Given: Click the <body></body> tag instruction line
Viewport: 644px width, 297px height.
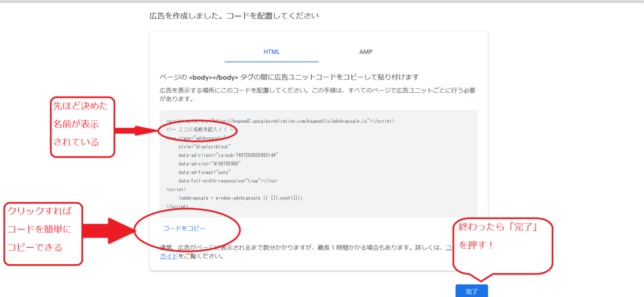Looking at the screenshot, I should [289, 77].
